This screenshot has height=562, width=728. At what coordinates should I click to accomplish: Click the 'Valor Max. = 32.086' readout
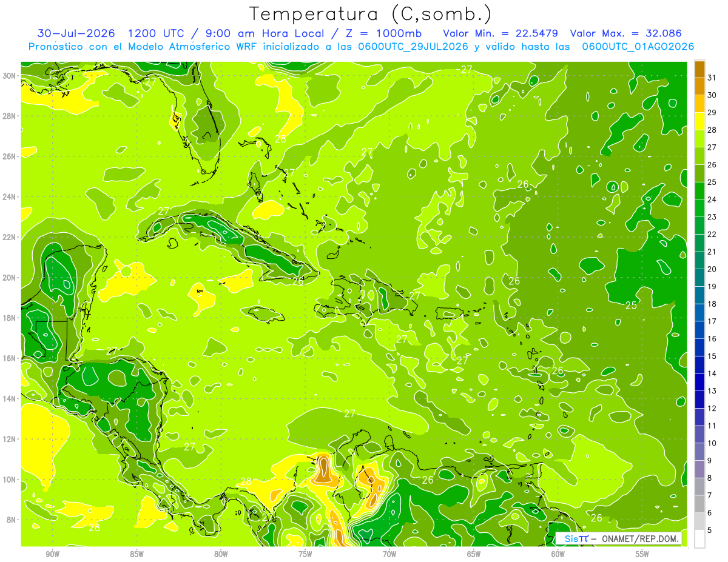point(625,33)
